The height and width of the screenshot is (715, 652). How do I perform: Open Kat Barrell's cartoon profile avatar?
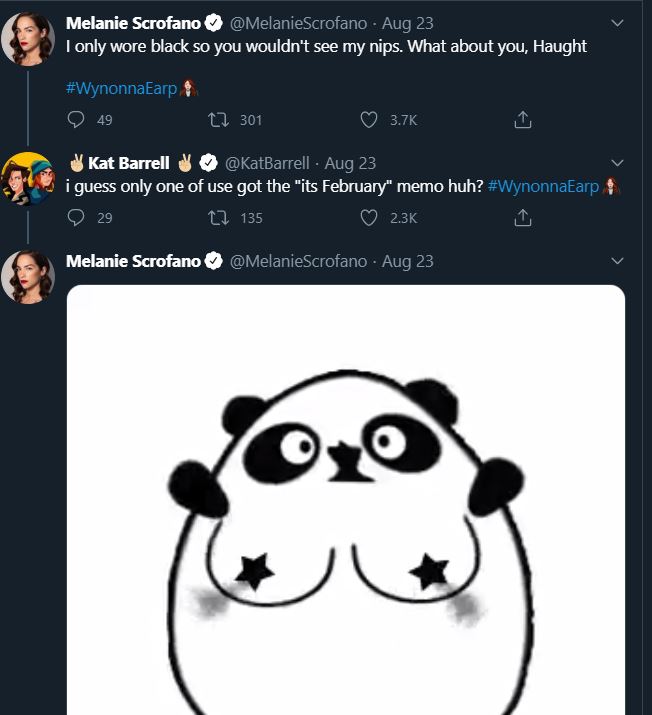tap(28, 178)
